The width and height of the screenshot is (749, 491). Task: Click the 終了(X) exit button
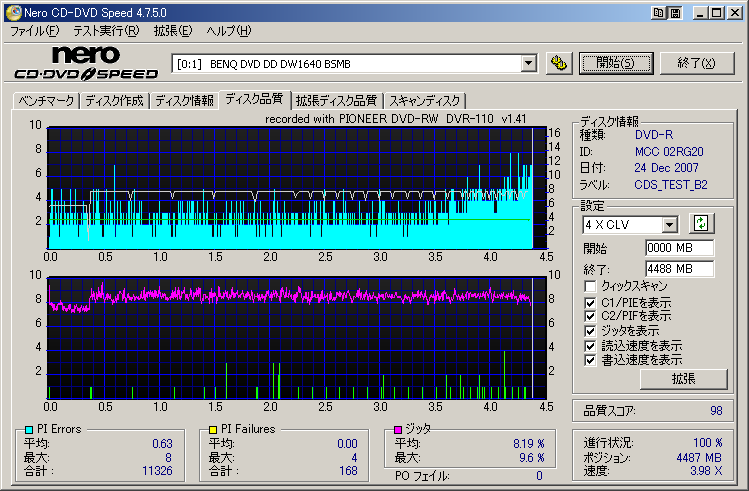pyautogui.click(x=696, y=63)
